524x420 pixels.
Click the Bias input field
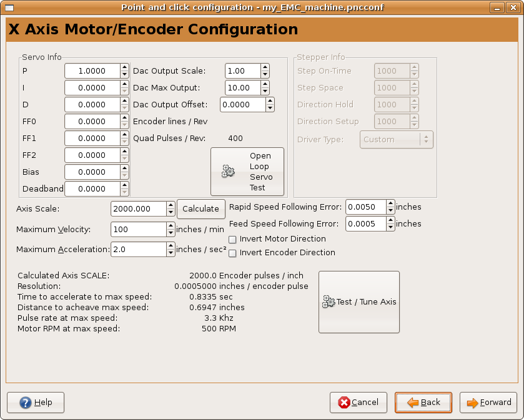click(x=92, y=172)
